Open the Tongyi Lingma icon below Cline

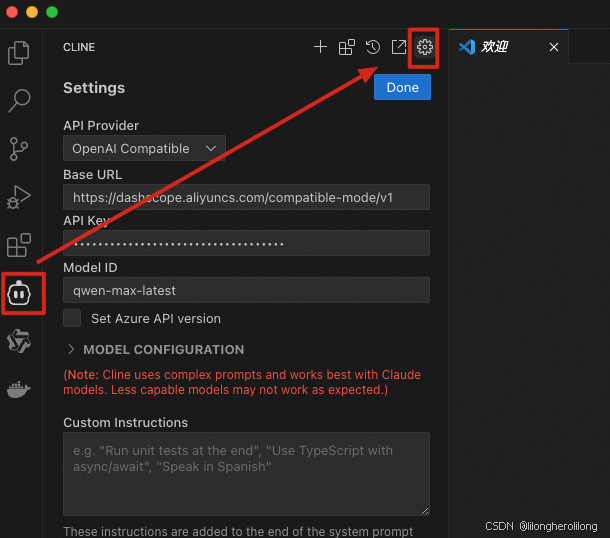[x=19, y=341]
